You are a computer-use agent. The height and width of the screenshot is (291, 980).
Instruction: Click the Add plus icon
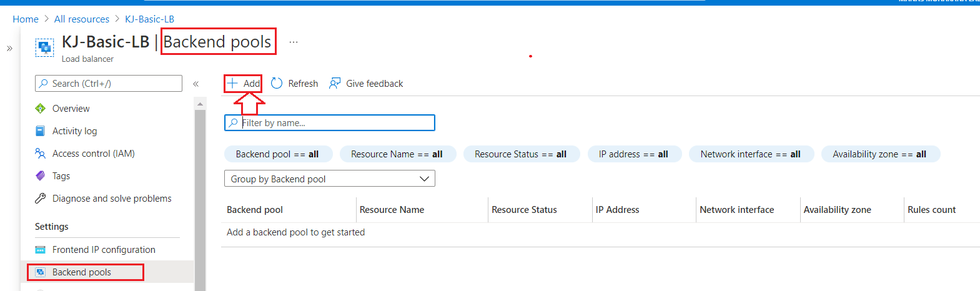point(232,83)
